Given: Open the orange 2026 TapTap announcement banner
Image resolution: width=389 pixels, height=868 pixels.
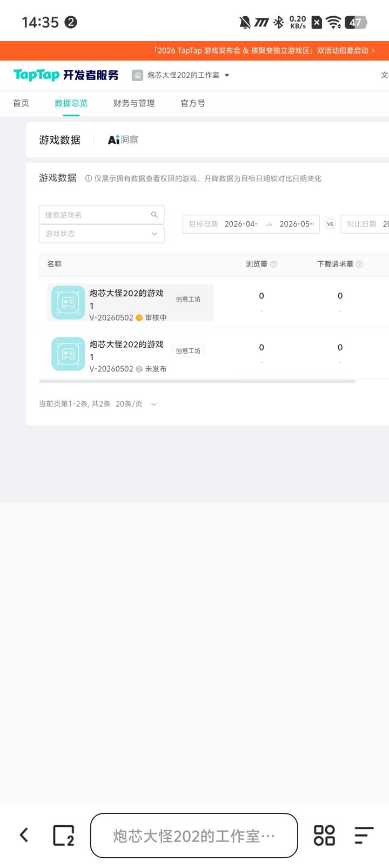Looking at the screenshot, I should click(194, 50).
